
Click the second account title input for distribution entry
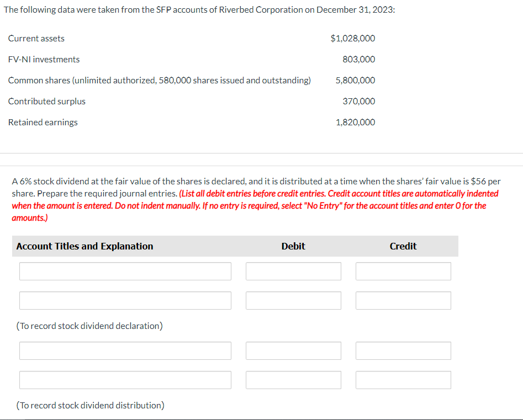click(x=125, y=380)
